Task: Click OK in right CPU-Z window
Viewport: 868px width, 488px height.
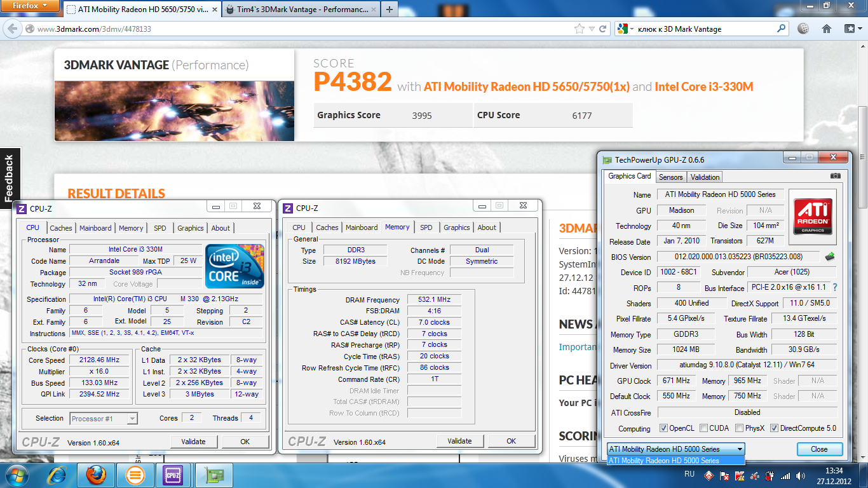Action: coord(512,441)
